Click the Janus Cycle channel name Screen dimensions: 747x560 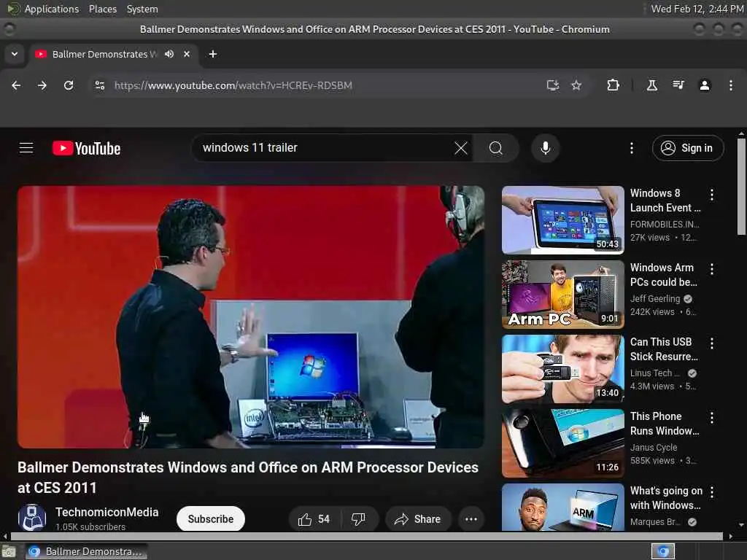coord(654,448)
